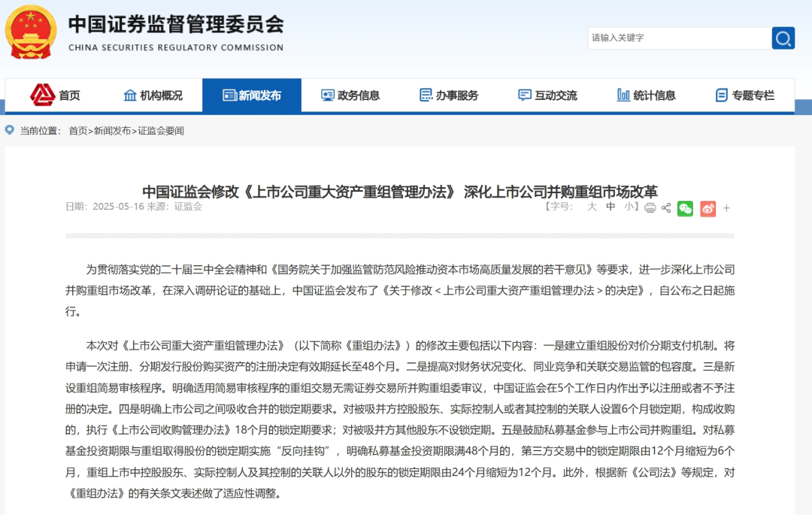Click the form icon beside 办事服务
Screen dimensions: 812x515
coord(426,95)
